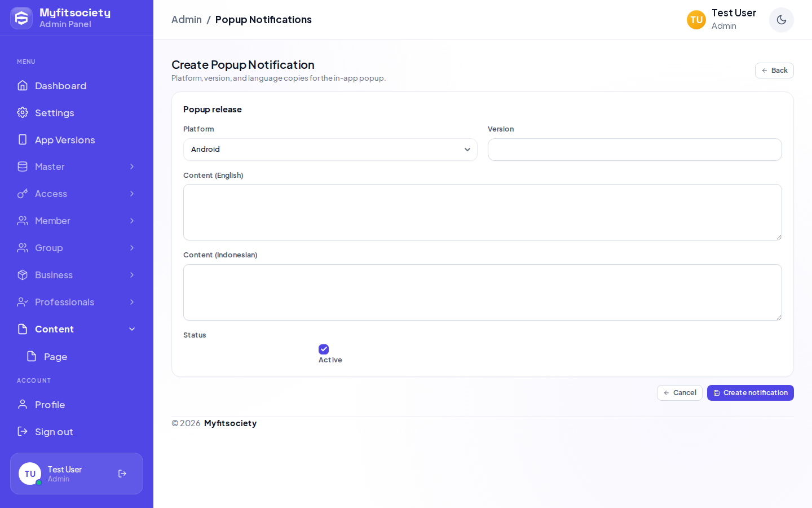
Task: Focus the Version input field
Action: pyautogui.click(x=635, y=150)
